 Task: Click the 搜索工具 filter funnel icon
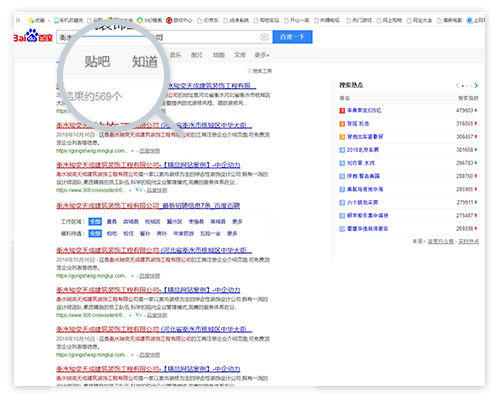[249, 71]
